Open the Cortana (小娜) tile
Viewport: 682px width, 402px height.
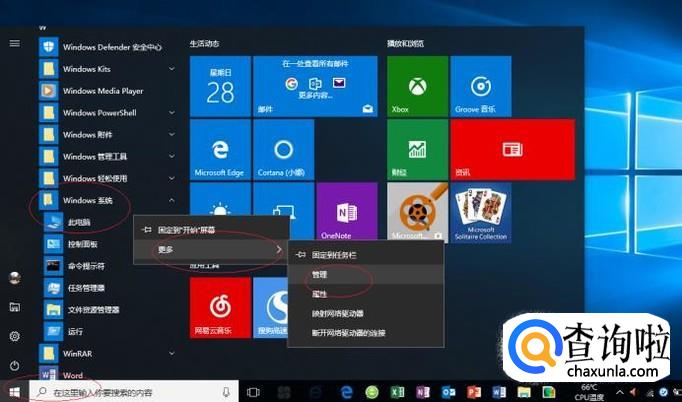point(284,150)
